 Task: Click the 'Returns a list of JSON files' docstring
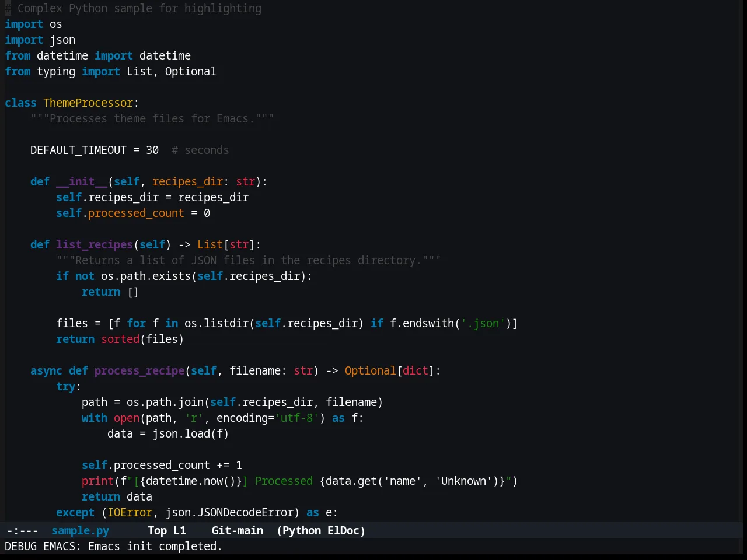tap(248, 260)
